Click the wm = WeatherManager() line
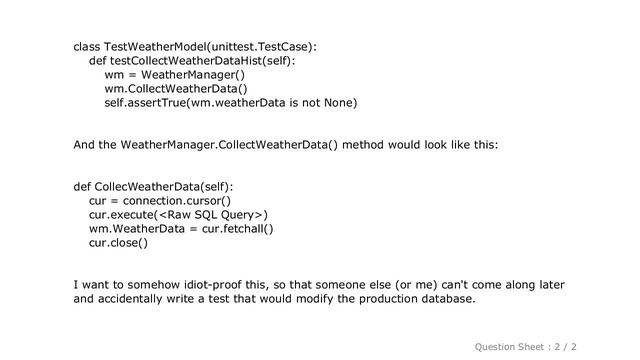 pos(175,75)
